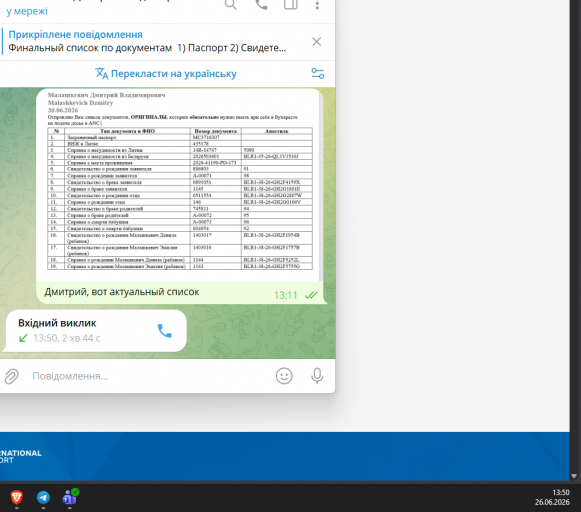
Task: Open the document list image thumbnail
Action: (179, 184)
